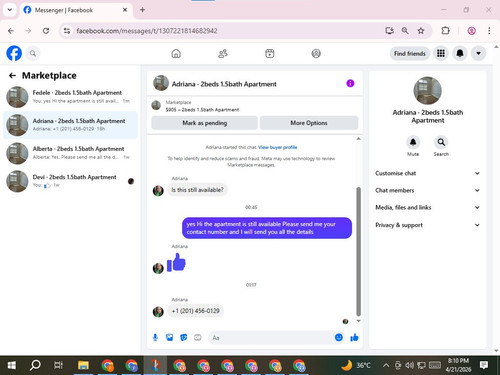
Task: Bookmark page with star icon
Action: [421, 31]
